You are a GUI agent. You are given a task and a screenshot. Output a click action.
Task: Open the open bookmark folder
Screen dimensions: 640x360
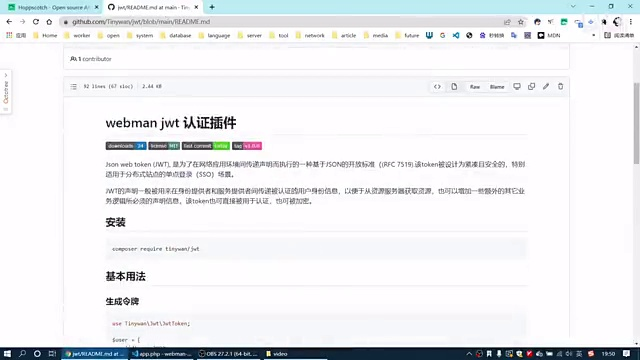click(x=109, y=36)
